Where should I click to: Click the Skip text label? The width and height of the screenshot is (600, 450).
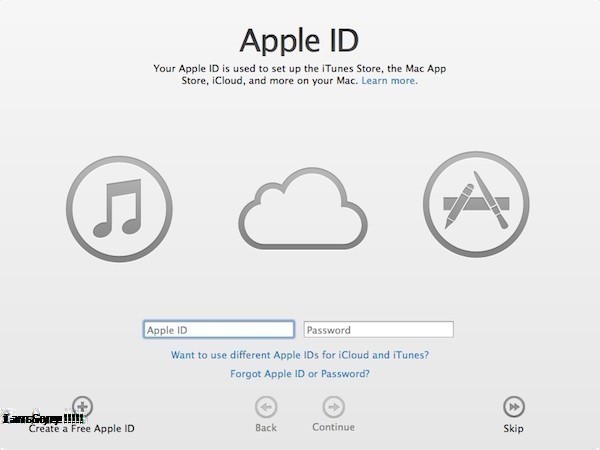coord(513,429)
